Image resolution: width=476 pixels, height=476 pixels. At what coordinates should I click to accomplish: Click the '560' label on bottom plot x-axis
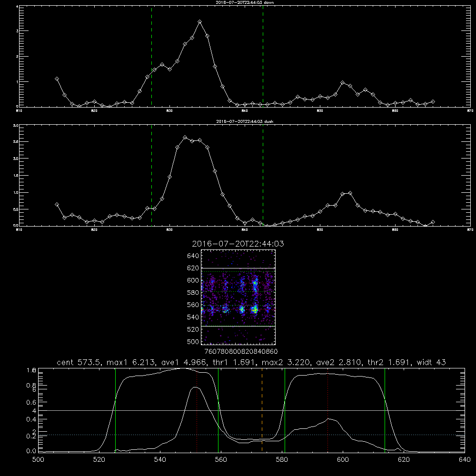pos(221,460)
